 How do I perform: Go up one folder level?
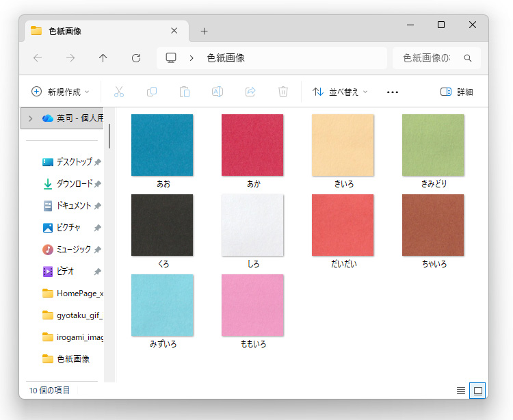(103, 58)
